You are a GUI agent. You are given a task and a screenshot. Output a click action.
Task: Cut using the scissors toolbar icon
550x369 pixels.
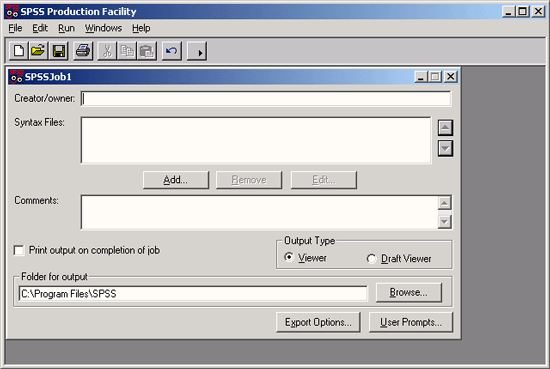point(107,51)
